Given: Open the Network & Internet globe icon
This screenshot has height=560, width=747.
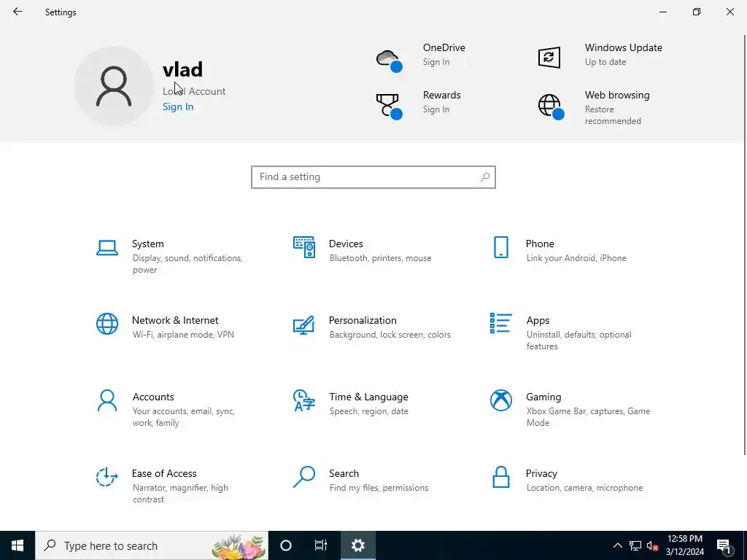Looking at the screenshot, I should click(x=107, y=324).
